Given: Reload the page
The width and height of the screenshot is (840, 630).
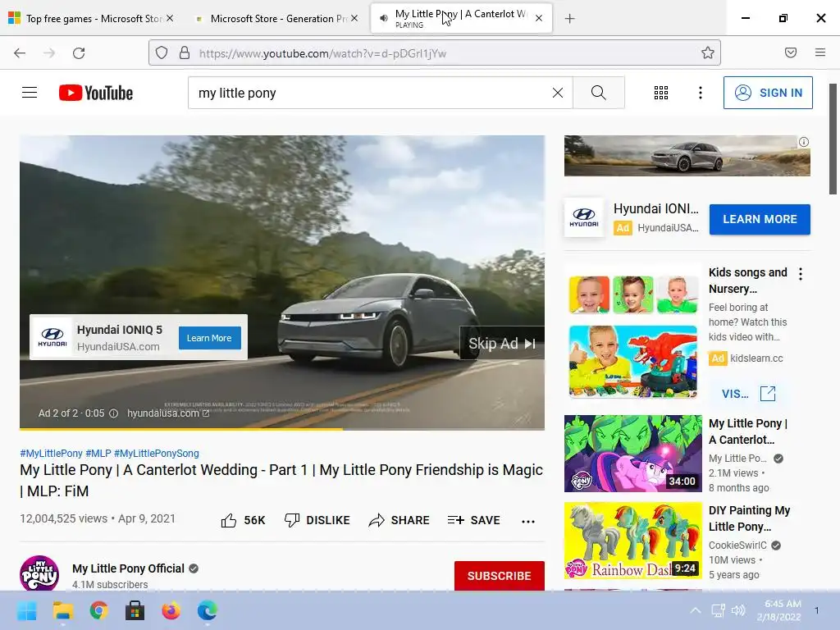Looking at the screenshot, I should point(79,53).
